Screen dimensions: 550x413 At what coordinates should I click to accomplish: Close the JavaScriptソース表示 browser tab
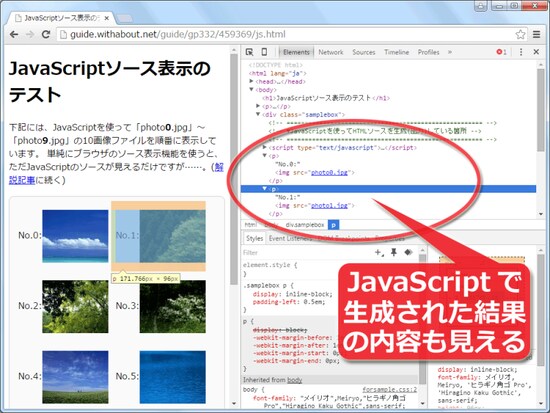107,18
